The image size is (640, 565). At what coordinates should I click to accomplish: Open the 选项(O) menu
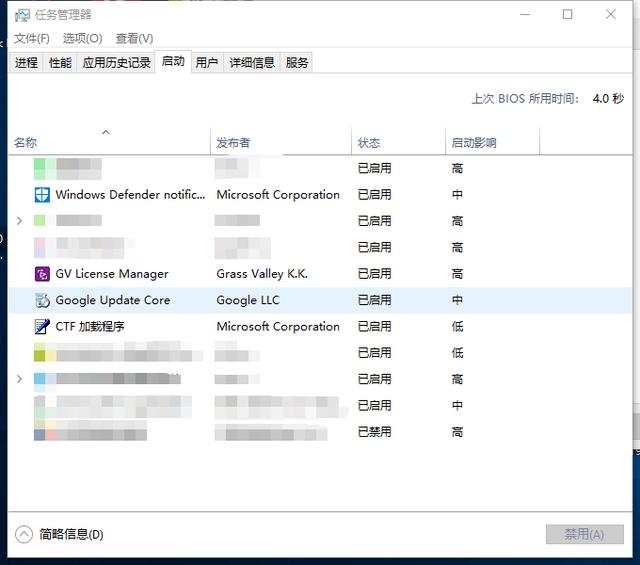(x=82, y=39)
